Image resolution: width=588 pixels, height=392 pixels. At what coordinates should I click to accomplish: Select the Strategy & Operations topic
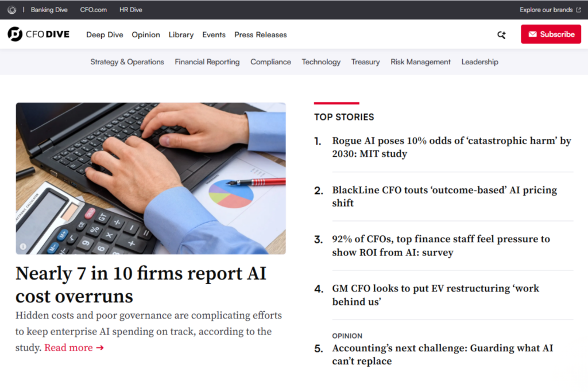click(x=127, y=62)
